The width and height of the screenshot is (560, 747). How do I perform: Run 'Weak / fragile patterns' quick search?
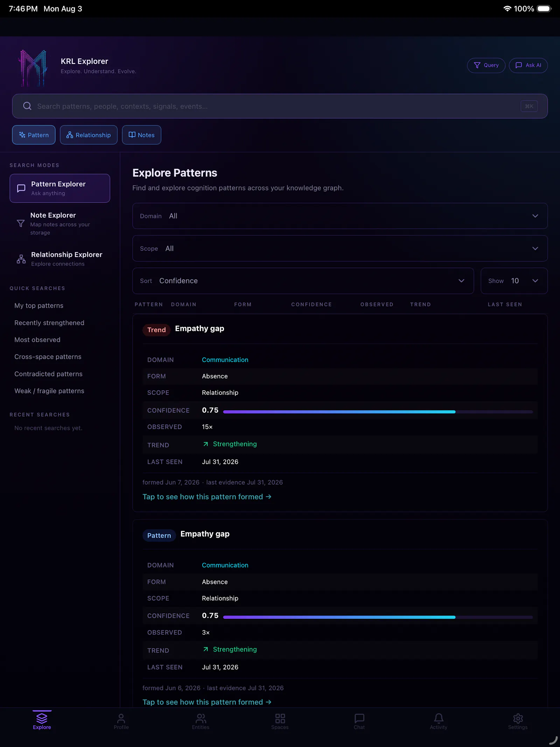(x=49, y=391)
